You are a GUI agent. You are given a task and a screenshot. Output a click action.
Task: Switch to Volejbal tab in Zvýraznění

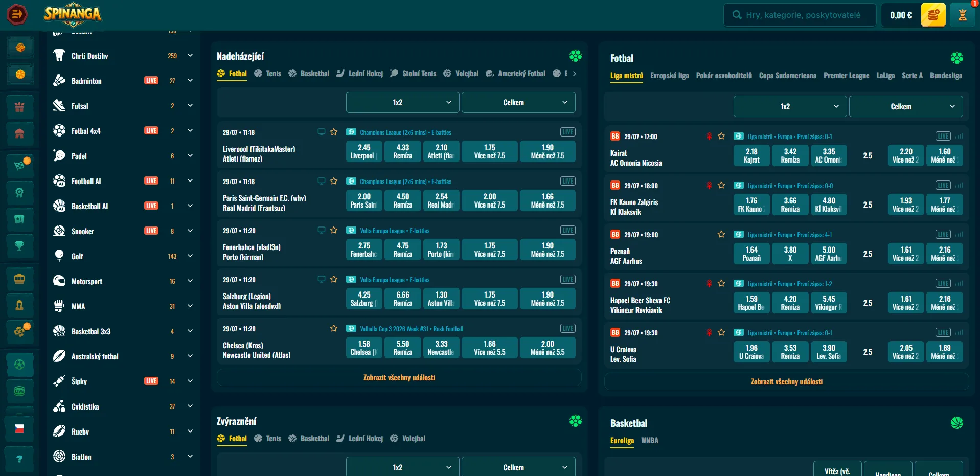408,439
